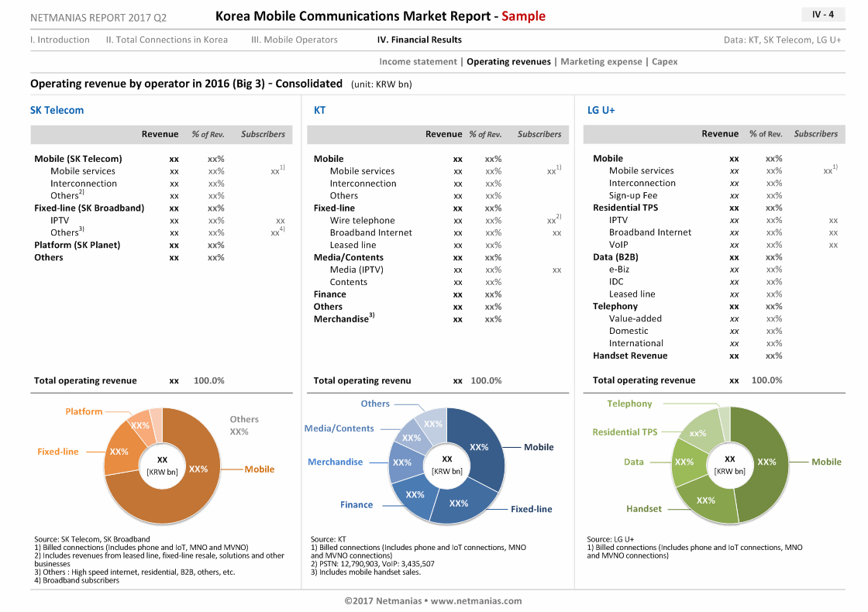Select the e-Biz row label
Screen dimensions: 868x612
619,270
